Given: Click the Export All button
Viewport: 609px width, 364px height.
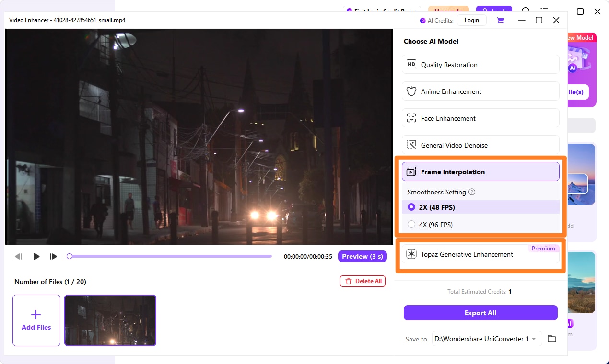Looking at the screenshot, I should 480,313.
